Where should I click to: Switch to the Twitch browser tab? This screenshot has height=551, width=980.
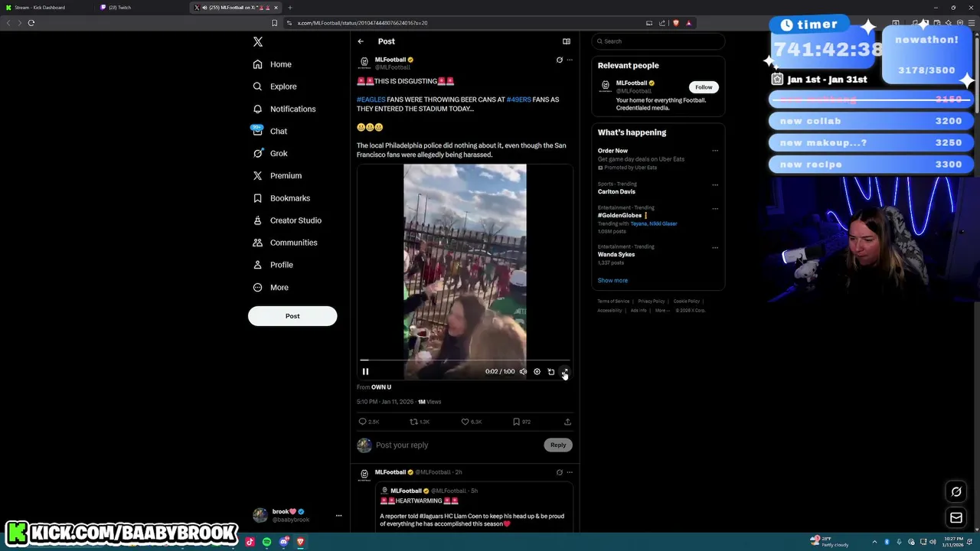tap(142, 8)
